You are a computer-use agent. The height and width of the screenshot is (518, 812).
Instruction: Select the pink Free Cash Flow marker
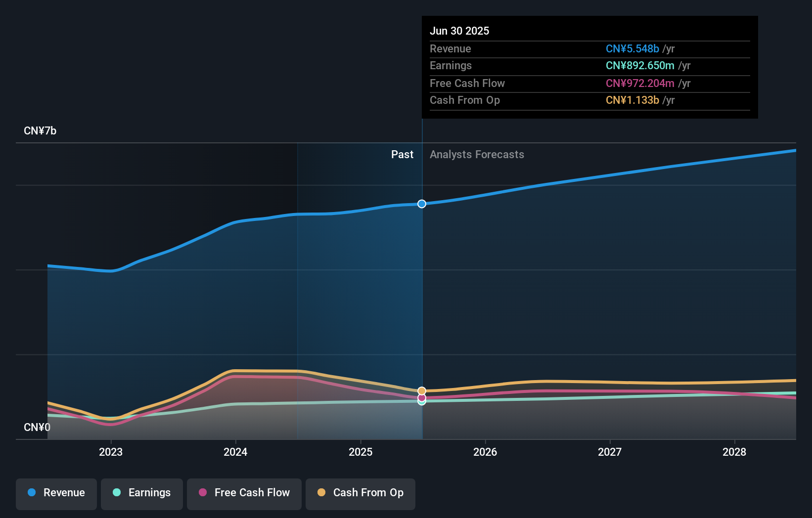click(x=421, y=398)
